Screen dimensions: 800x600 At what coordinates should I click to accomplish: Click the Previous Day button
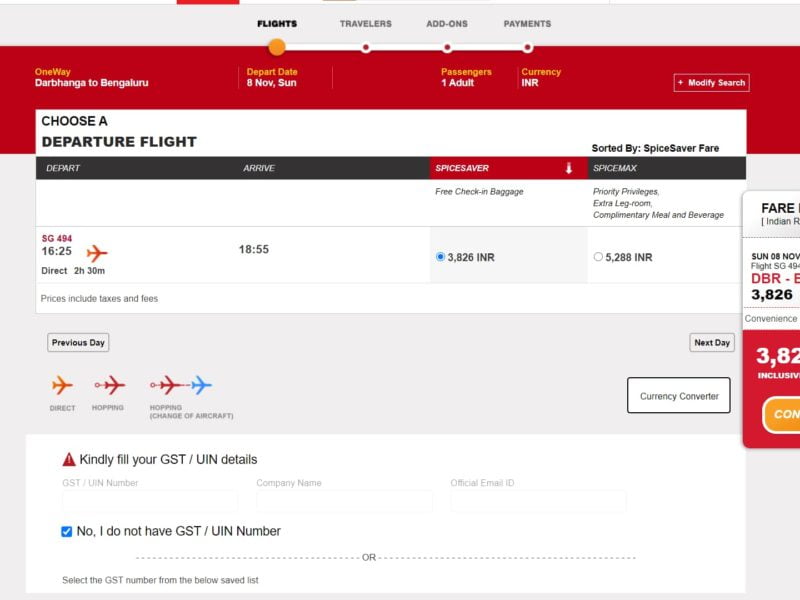tap(78, 343)
